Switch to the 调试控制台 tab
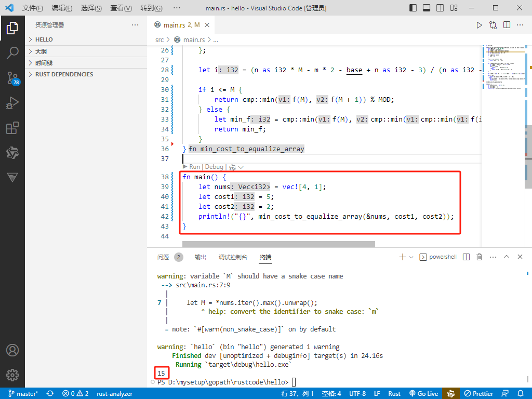Viewport: 532px width, 399px height. 233,257
